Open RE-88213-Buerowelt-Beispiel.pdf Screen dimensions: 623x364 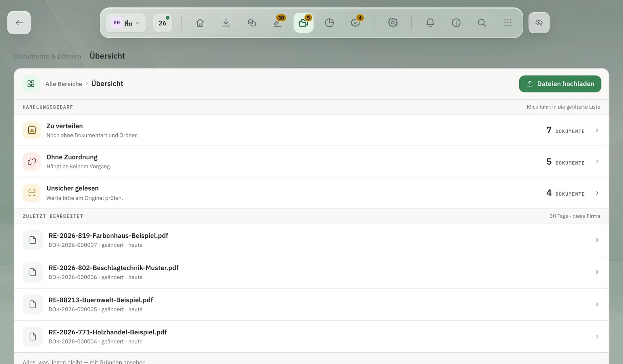tap(311, 304)
